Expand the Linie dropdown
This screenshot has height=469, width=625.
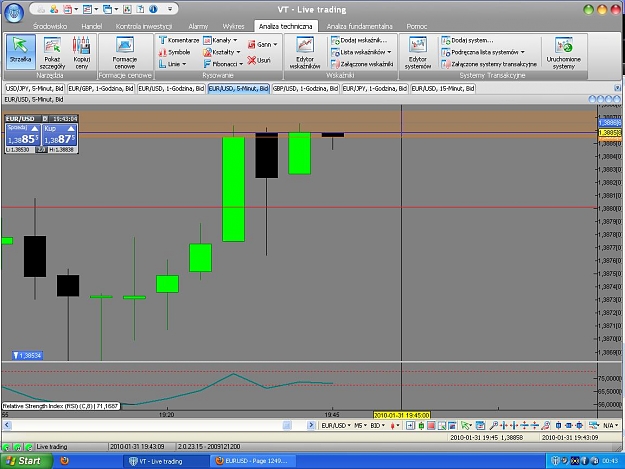[173, 64]
